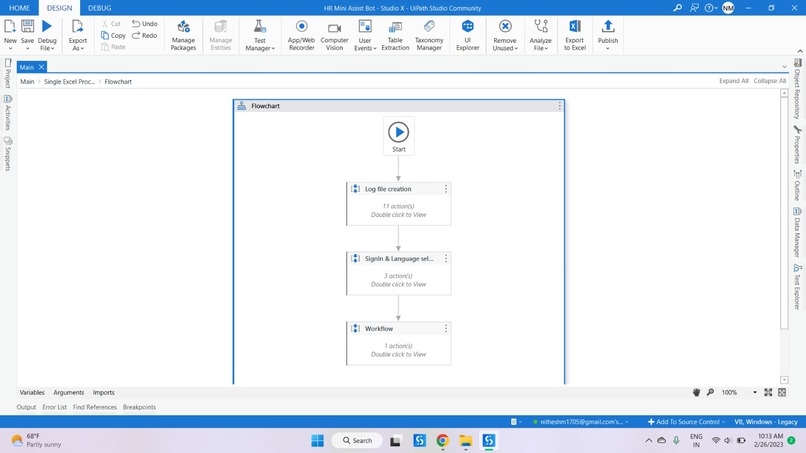Viewport: 806px width, 453px height.
Task: Open the Data Manager panel
Action: (797, 232)
